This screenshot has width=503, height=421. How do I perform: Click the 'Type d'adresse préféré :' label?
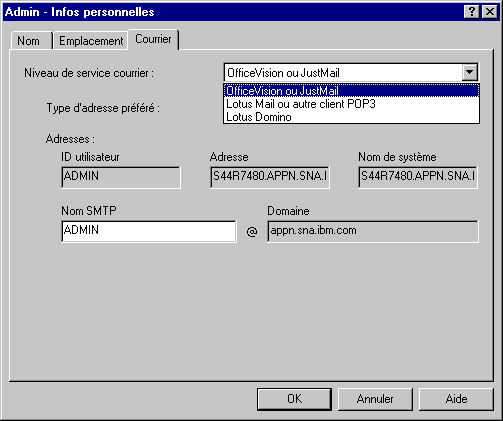point(103,108)
